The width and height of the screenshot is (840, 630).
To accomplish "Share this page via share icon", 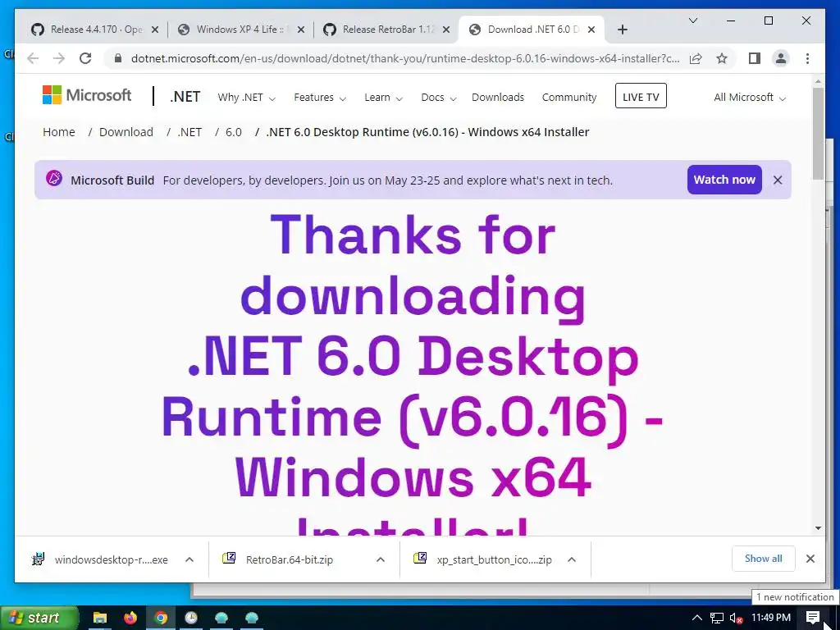I will tap(696, 58).
